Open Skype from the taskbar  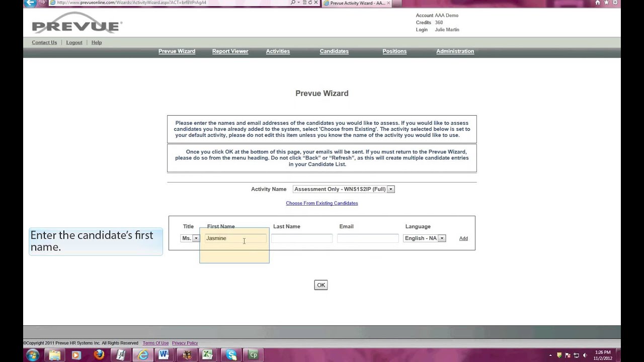[231, 355]
